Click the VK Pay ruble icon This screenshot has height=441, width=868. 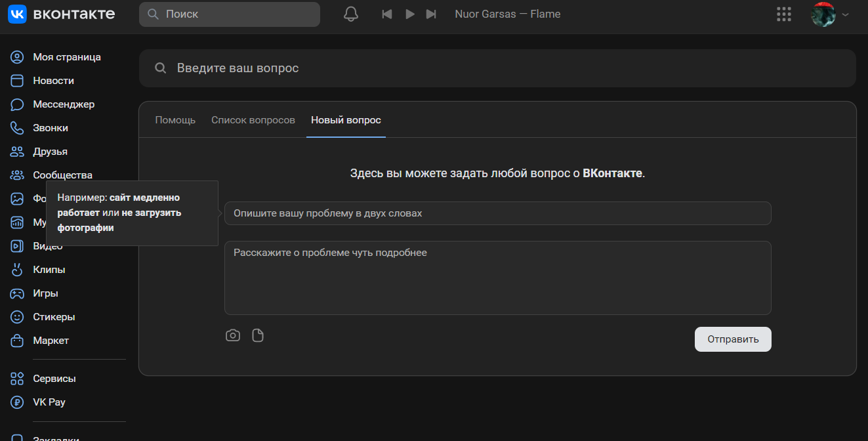[x=17, y=402]
